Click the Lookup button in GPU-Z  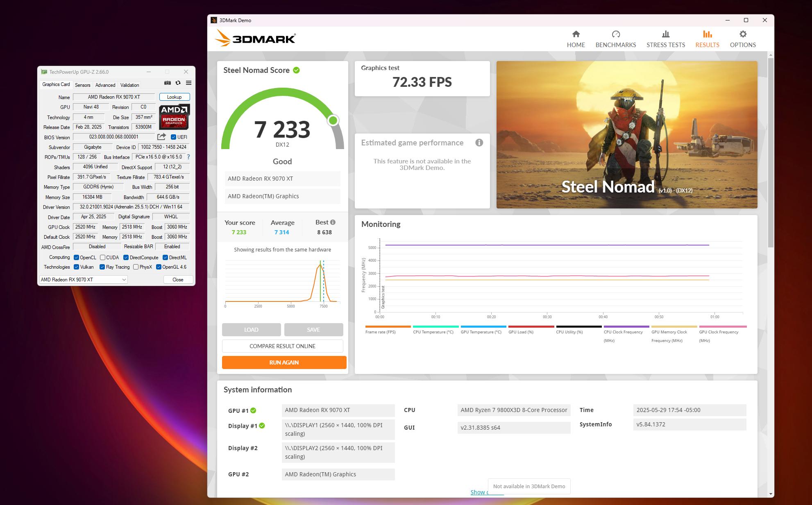click(x=175, y=97)
